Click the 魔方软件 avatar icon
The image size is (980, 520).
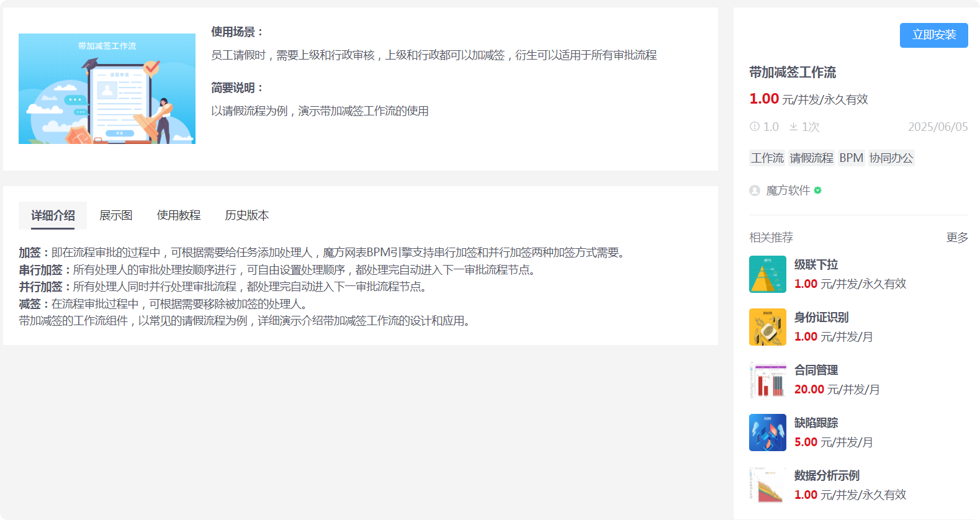pyautogui.click(x=755, y=191)
